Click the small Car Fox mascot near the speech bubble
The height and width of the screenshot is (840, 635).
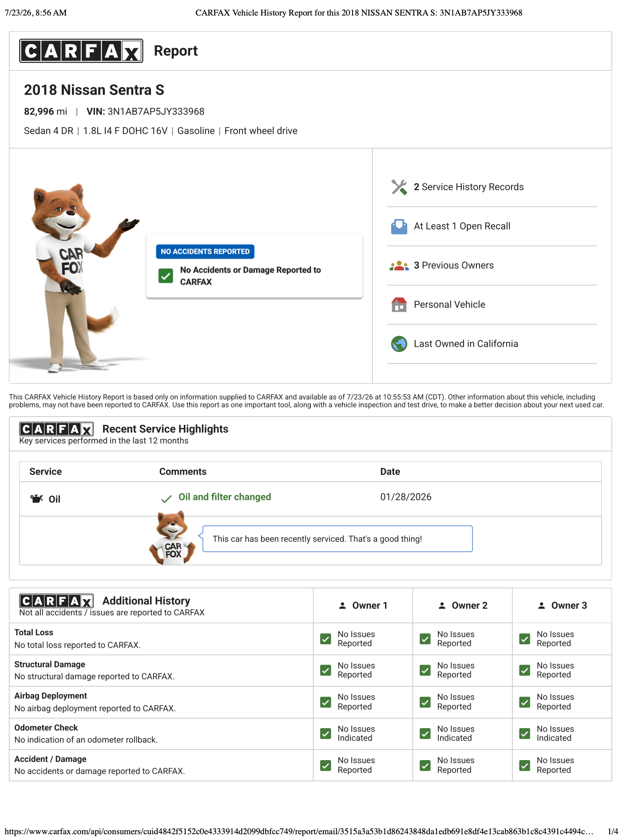click(172, 538)
